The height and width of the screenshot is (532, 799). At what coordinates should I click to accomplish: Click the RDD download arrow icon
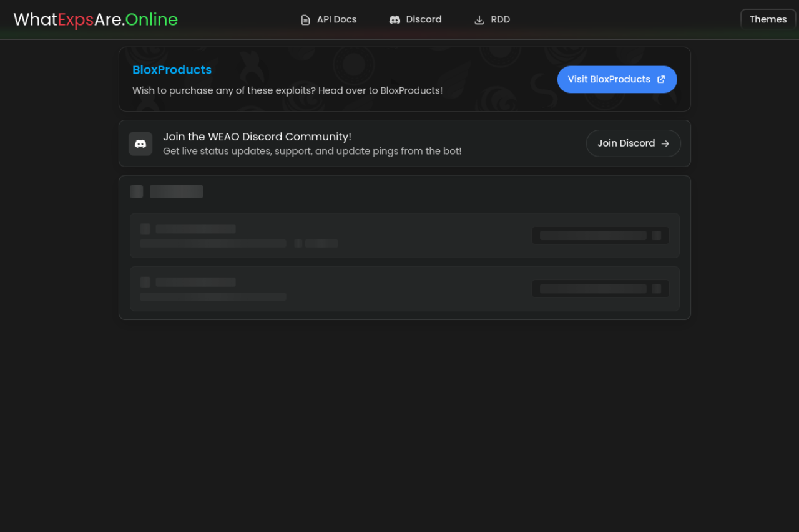click(479, 20)
